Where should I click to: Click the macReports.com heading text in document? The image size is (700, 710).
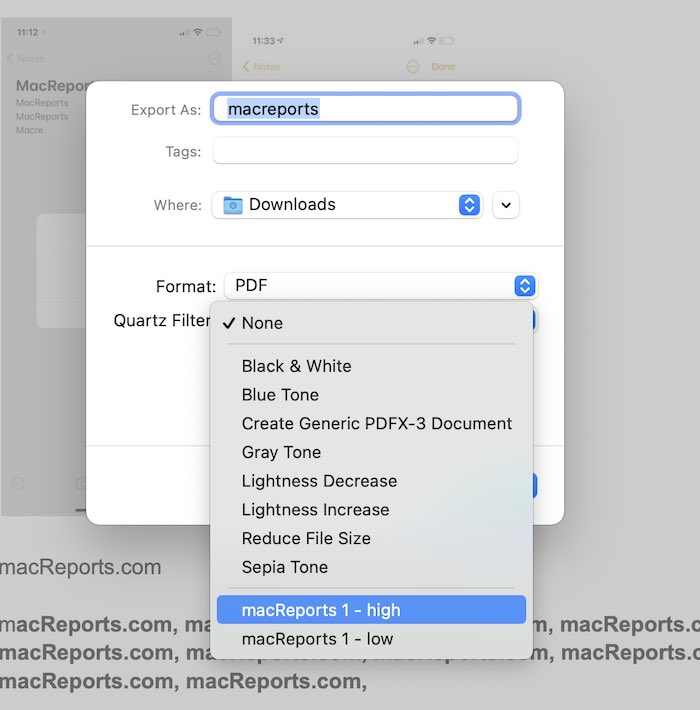pos(80,567)
